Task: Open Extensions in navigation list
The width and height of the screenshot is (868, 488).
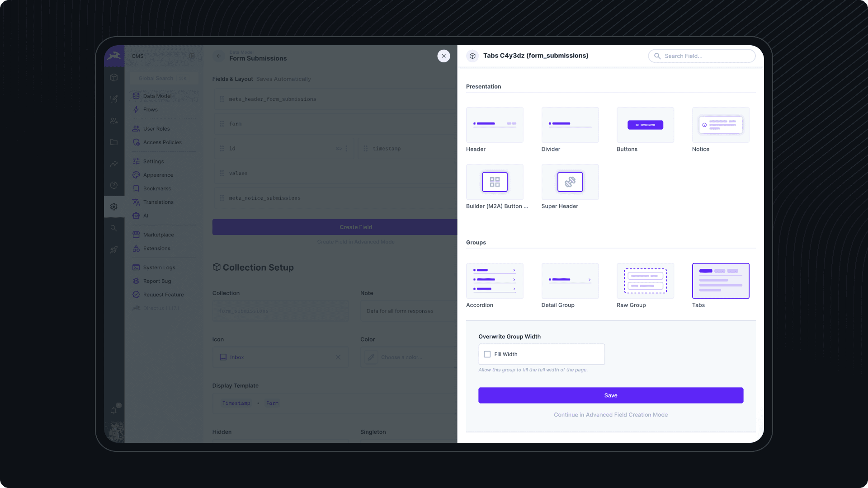Action: pos(165,249)
